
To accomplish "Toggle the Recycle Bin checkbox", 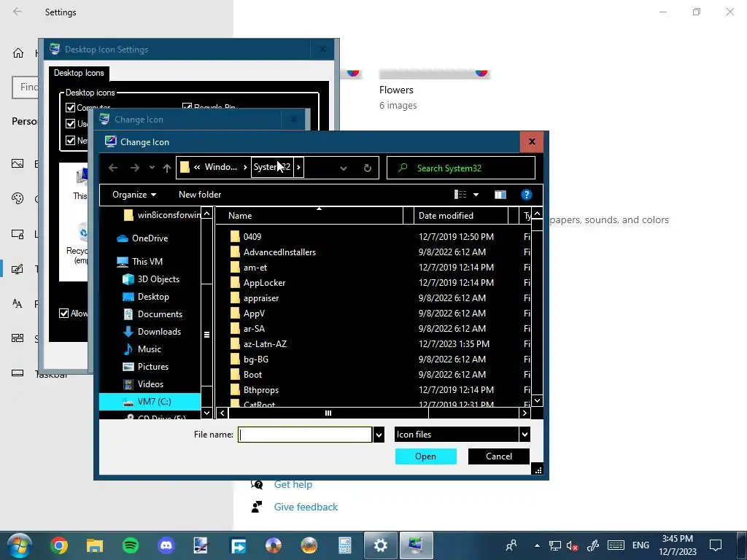I will click(187, 107).
